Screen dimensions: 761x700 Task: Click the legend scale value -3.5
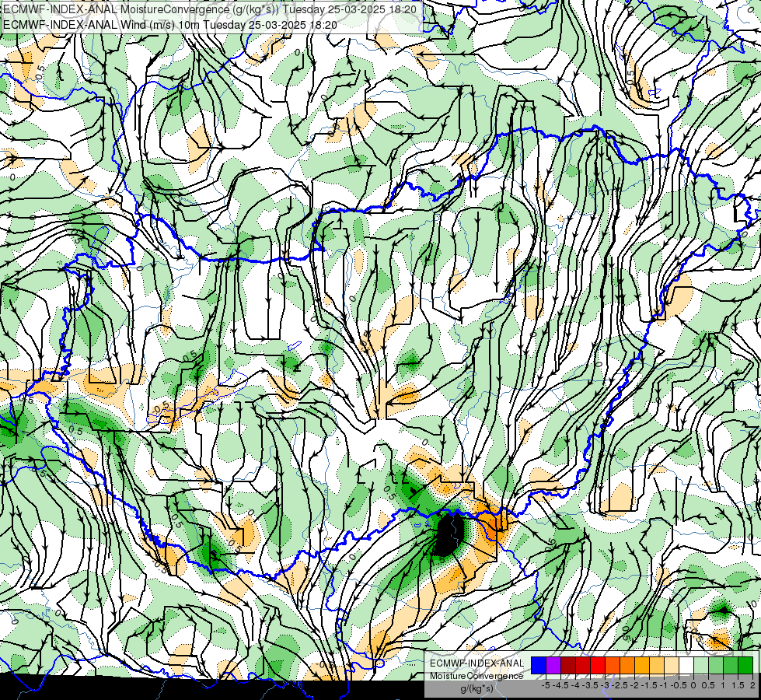(x=590, y=685)
